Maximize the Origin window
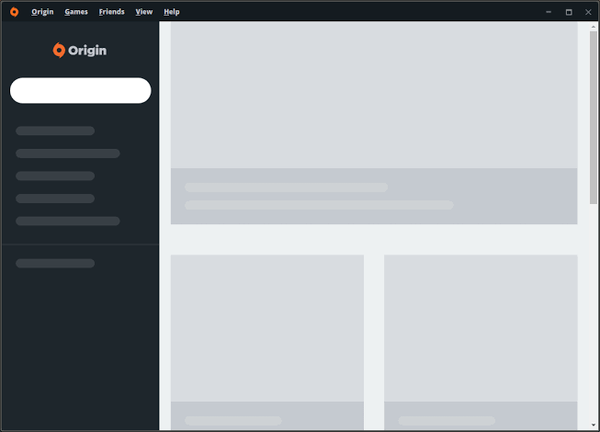The height and width of the screenshot is (432, 600). [x=568, y=12]
